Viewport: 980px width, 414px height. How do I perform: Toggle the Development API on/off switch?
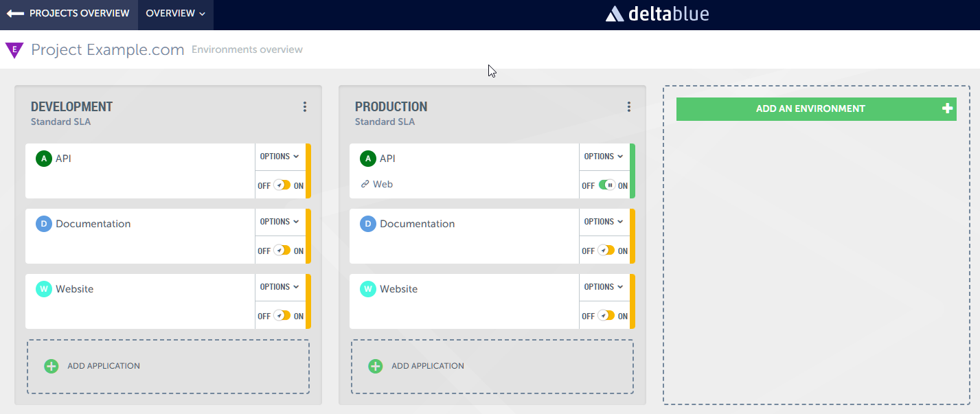pos(282,185)
